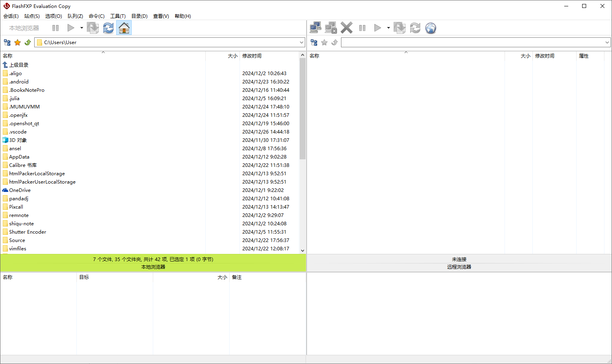Select the Shutter Encoder folder
This screenshot has height=364, width=612.
pos(27,232)
